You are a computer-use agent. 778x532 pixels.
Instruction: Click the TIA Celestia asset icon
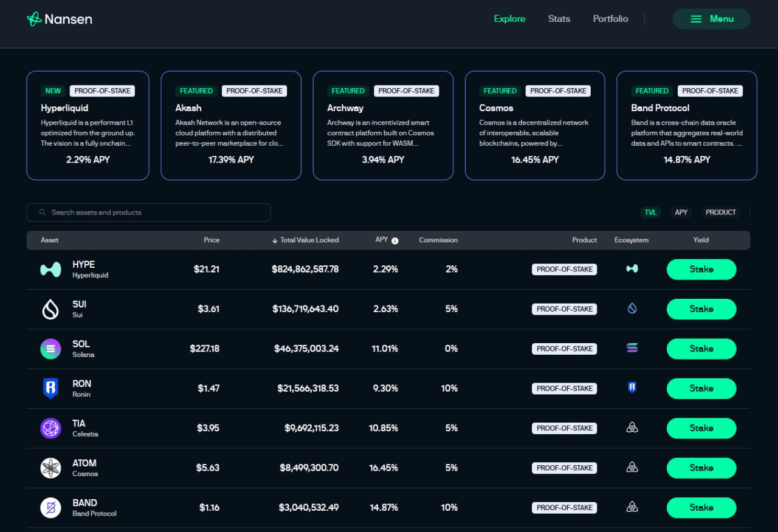point(50,428)
